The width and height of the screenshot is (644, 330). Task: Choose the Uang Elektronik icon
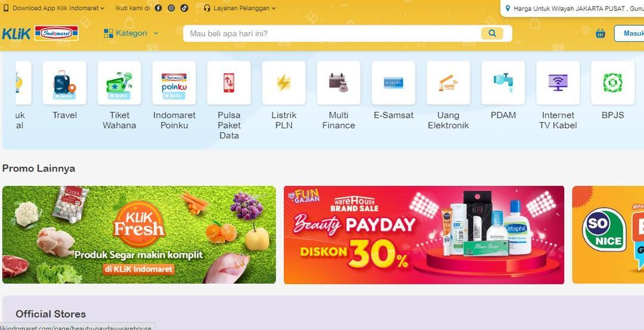448,83
